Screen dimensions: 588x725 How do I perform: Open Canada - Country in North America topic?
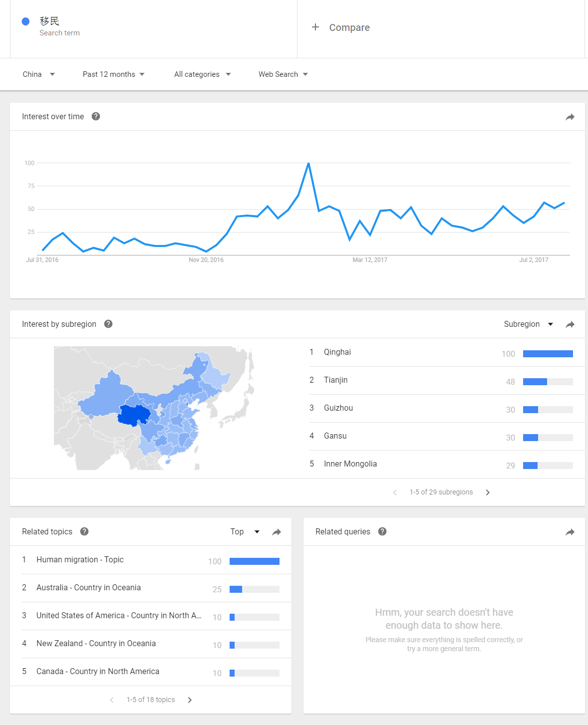pos(98,672)
